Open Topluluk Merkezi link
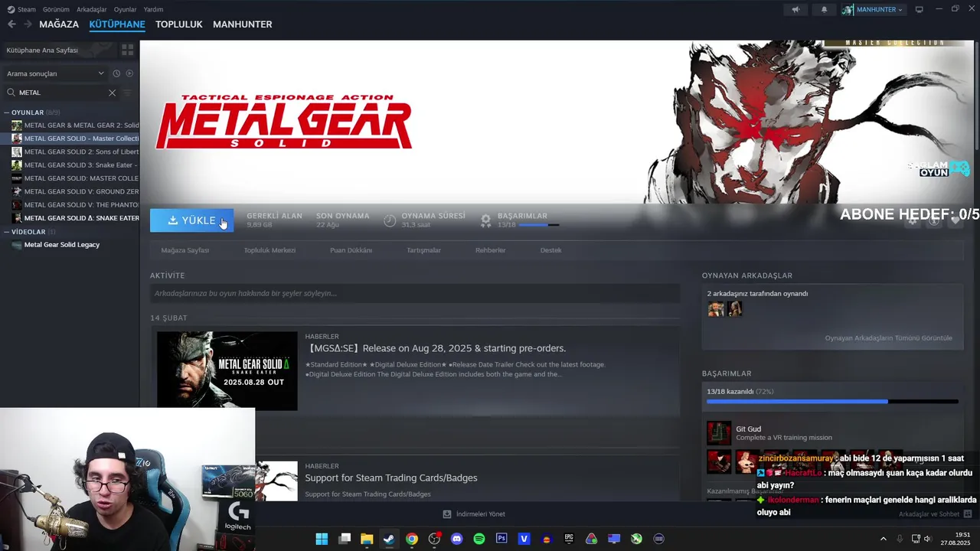The width and height of the screenshot is (980, 551). point(269,250)
